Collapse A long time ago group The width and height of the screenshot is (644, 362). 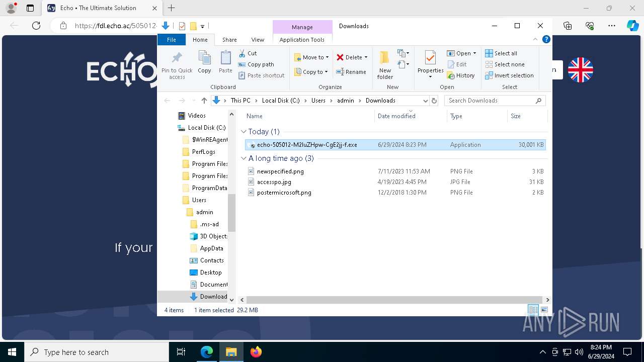pos(244,158)
